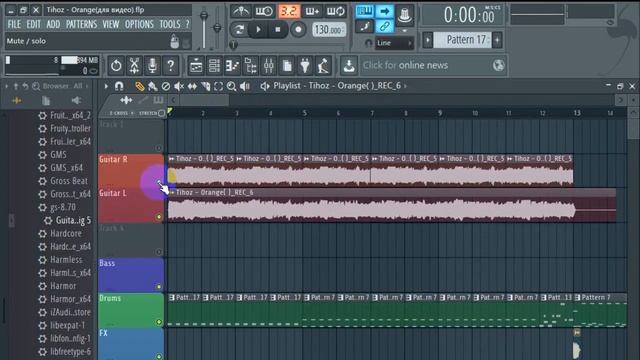Viewport: 640px width, 360px height.
Task: Click plus button right of Pattern 17
Action: click(497, 40)
